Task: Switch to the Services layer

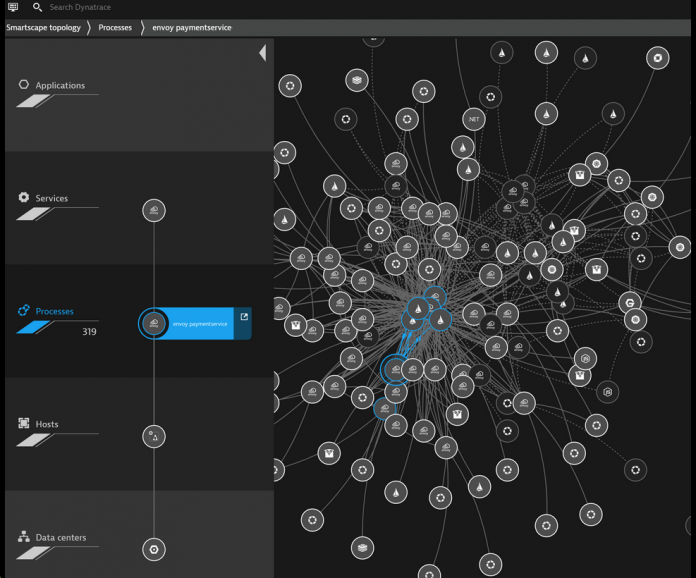Action: (51, 199)
